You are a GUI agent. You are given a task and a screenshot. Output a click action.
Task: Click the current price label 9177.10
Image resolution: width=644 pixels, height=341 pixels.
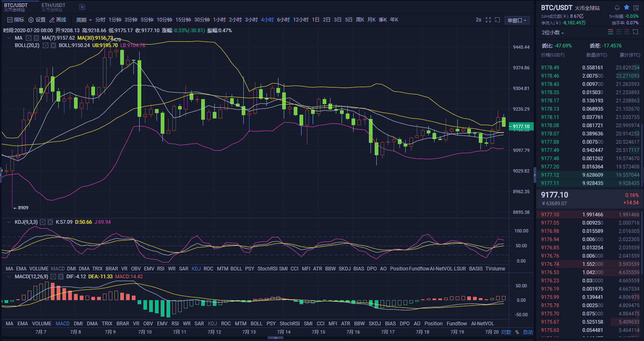click(521, 126)
